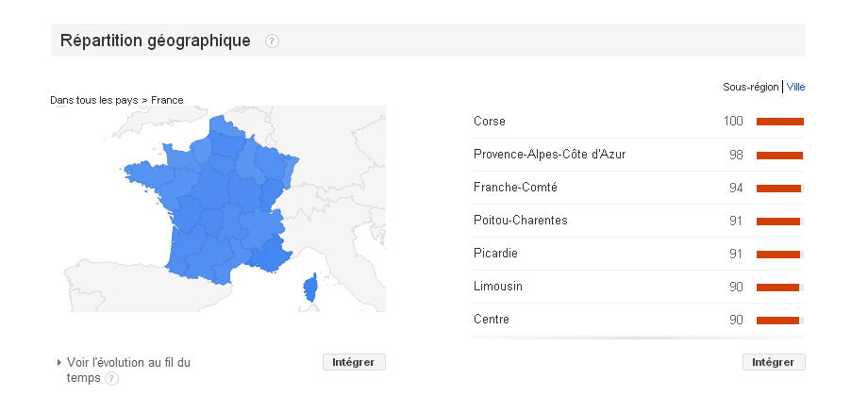Select France in the breadcrumb

(167, 100)
